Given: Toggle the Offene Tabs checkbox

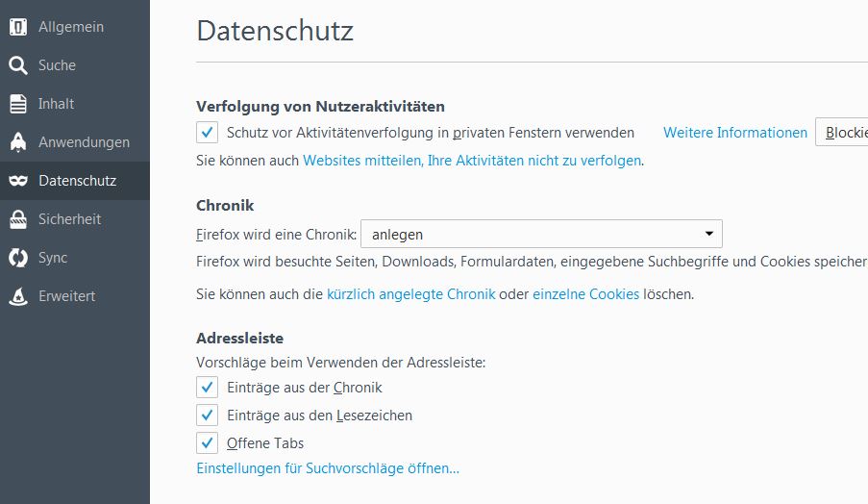Looking at the screenshot, I should click(207, 443).
